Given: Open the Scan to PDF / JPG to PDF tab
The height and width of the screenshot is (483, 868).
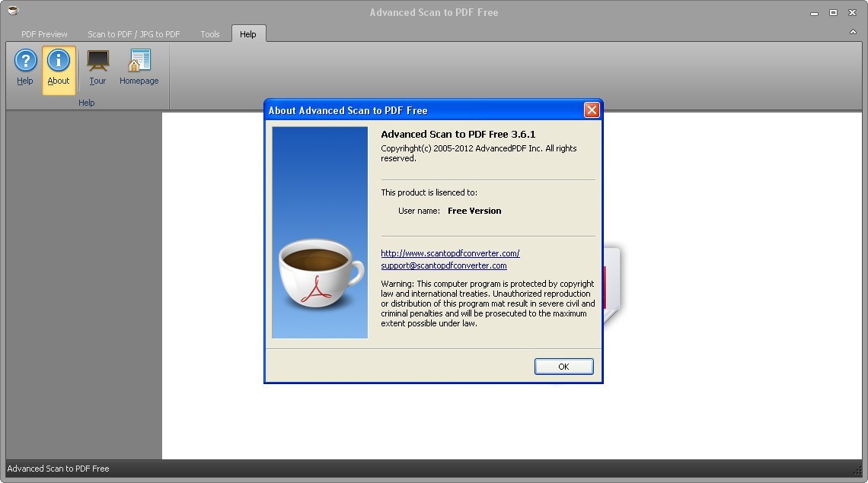Looking at the screenshot, I should pyautogui.click(x=133, y=34).
